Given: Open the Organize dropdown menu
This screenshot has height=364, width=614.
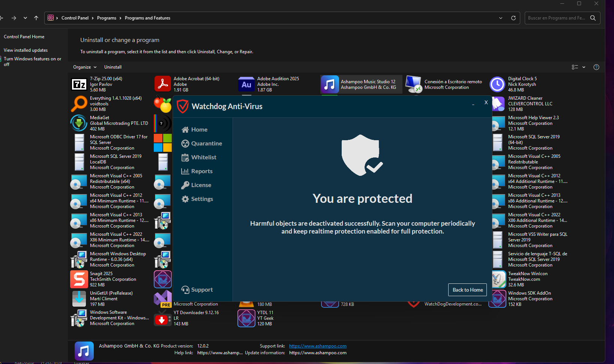Looking at the screenshot, I should (85, 67).
